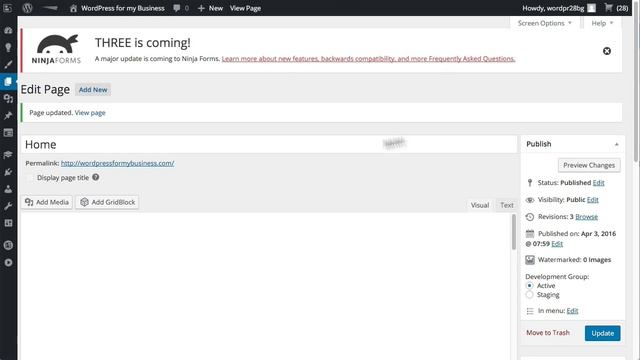Viewport: 640px width, 360px height.
Task: Open the WordPress for my Business site menu
Action: tap(117, 8)
